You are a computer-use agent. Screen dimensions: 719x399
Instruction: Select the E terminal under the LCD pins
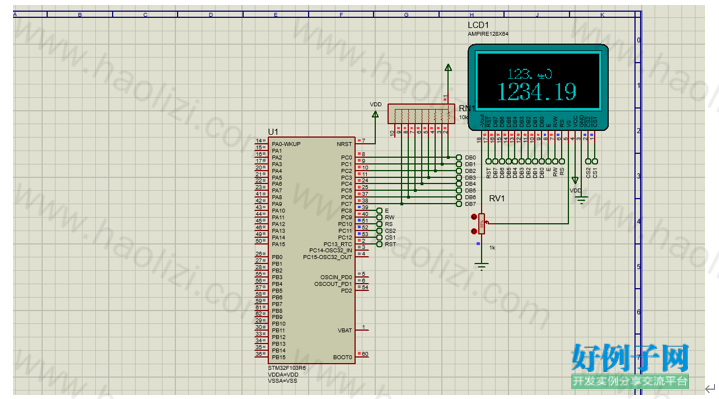coord(548,161)
